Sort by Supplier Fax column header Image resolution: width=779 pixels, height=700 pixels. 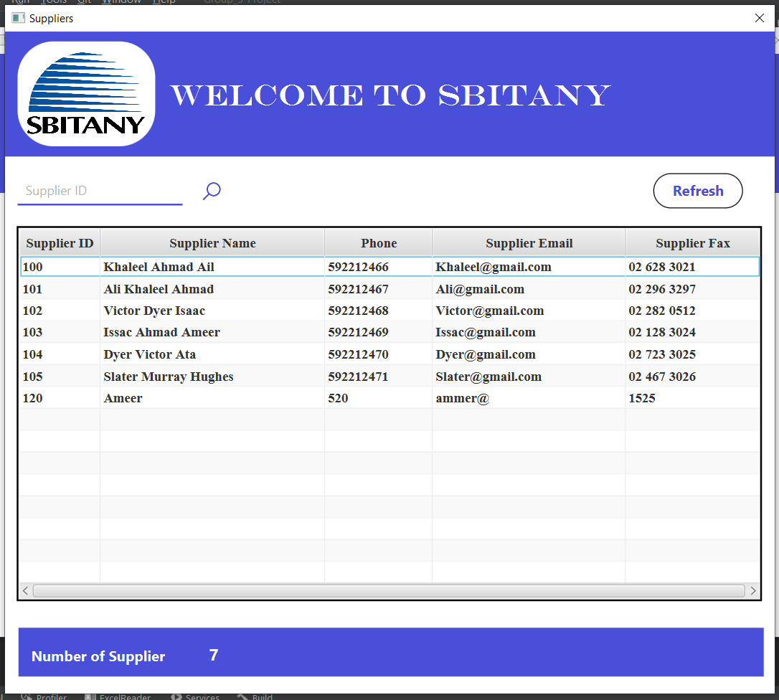(692, 243)
